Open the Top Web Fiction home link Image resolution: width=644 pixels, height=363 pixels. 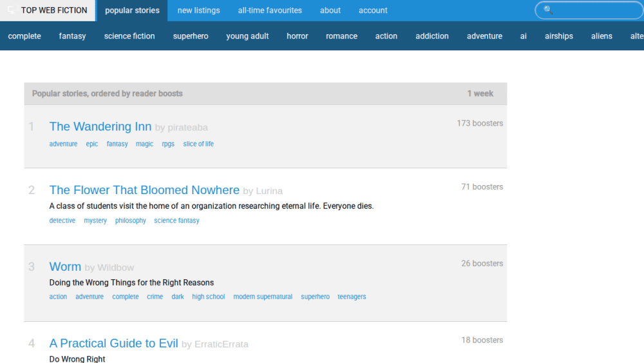[48, 10]
